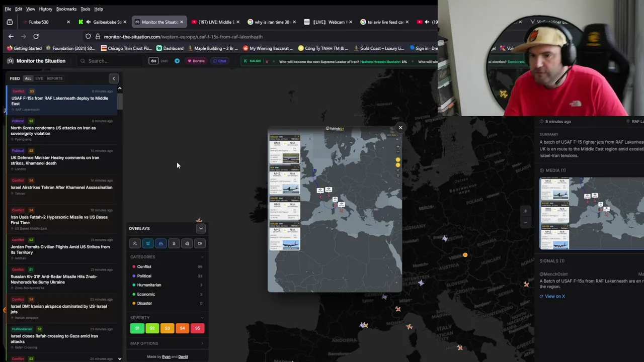Open the Maple Building bookmark
644x362 pixels.
[213, 48]
